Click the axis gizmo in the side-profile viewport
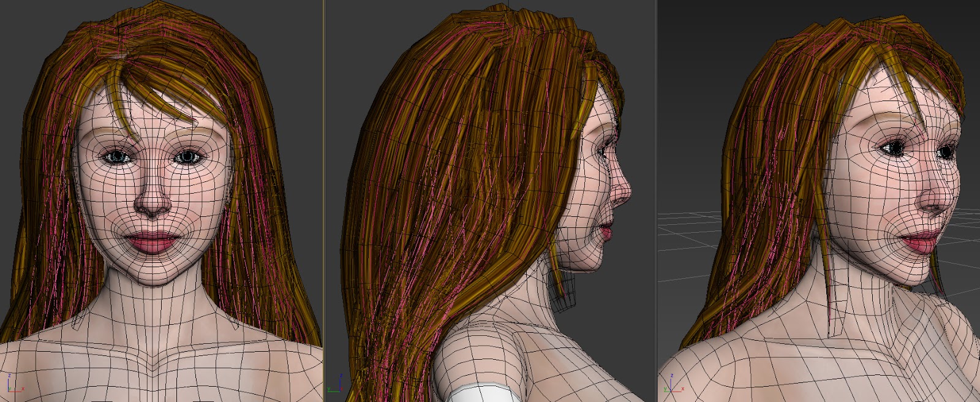This screenshot has height=402, width=980. coord(336,382)
